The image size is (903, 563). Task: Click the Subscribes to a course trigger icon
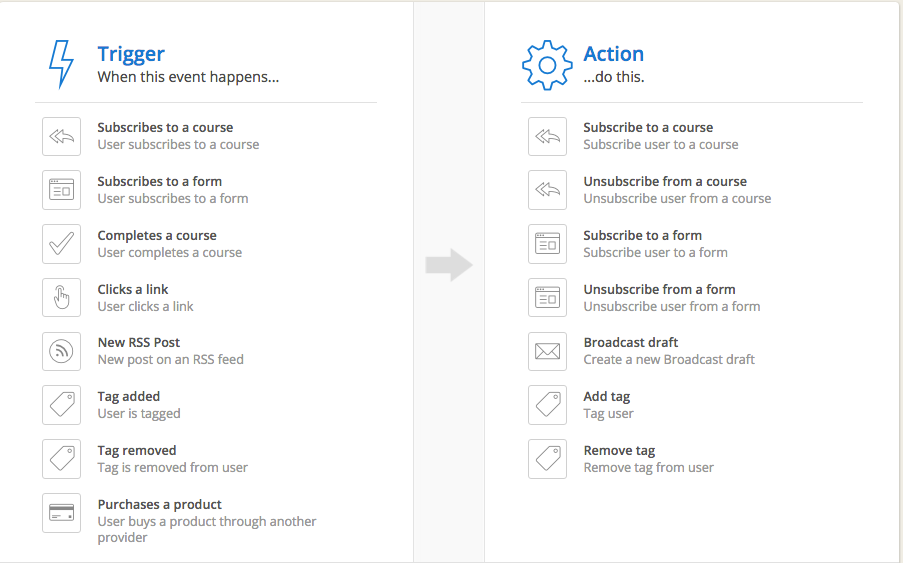click(x=62, y=136)
